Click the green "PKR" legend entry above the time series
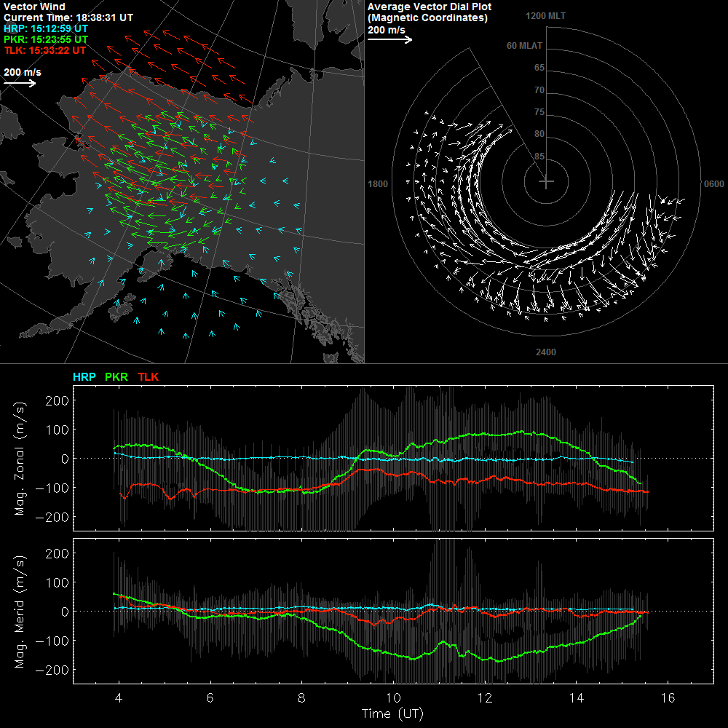The height and width of the screenshot is (728, 728). [x=116, y=376]
